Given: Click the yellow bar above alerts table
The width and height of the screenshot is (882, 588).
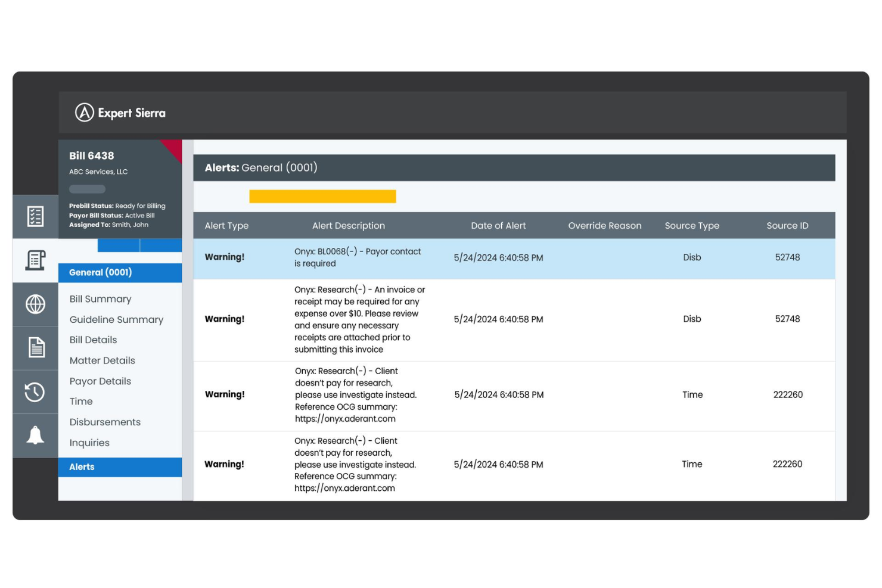Looking at the screenshot, I should (x=322, y=197).
